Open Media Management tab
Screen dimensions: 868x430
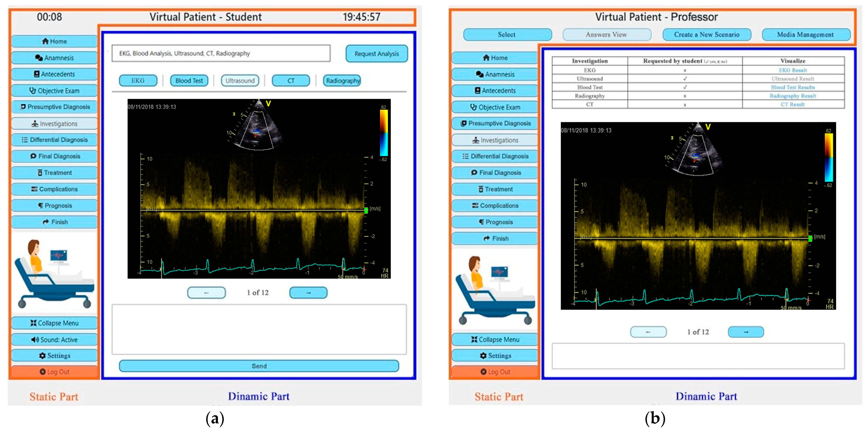pyautogui.click(x=805, y=34)
